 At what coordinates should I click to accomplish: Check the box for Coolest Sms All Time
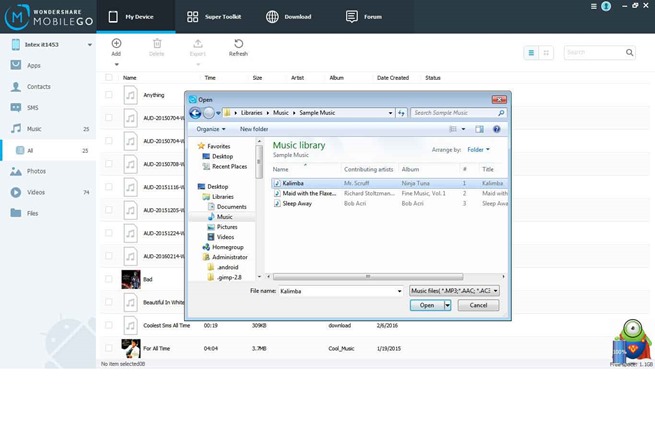tap(109, 325)
